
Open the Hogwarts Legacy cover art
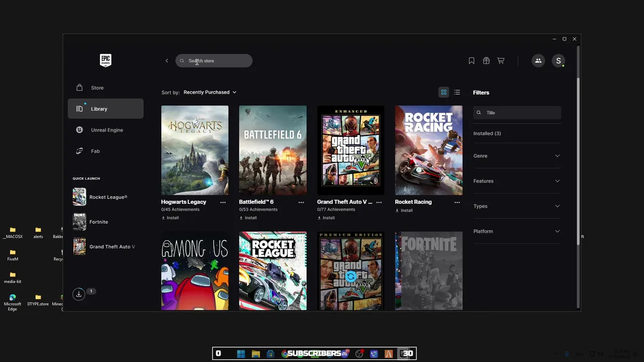(195, 150)
